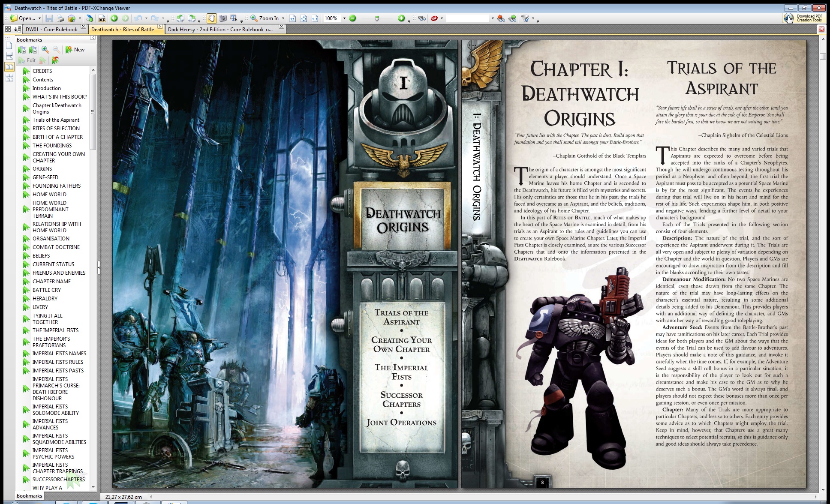Viewport: 830px width, 504px height.
Task: Click the green Previous View arrow
Action: [x=114, y=18]
